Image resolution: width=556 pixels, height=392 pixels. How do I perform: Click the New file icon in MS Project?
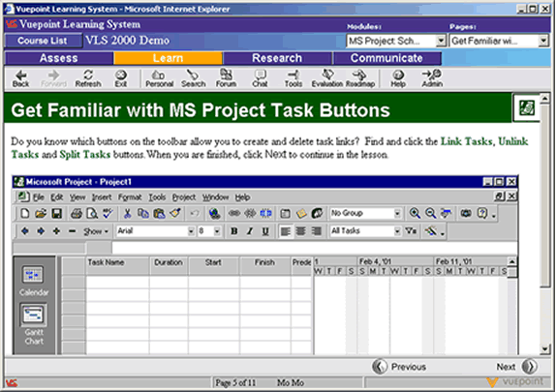point(25,213)
